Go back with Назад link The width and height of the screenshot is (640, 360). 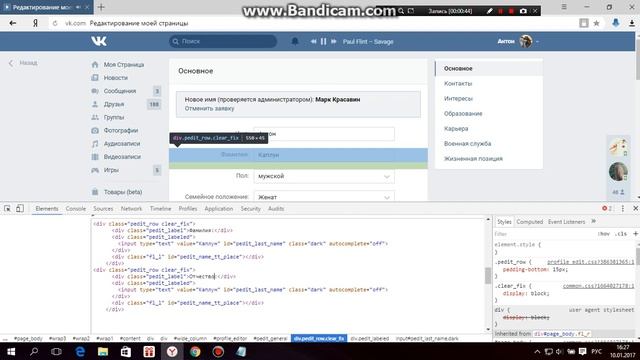[x=23, y=63]
